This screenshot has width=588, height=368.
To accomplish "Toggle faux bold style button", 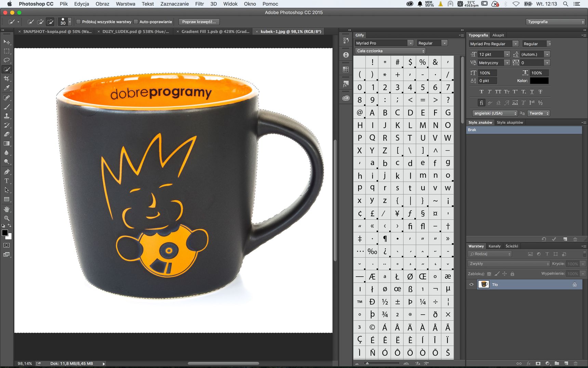I will pyautogui.click(x=482, y=92).
